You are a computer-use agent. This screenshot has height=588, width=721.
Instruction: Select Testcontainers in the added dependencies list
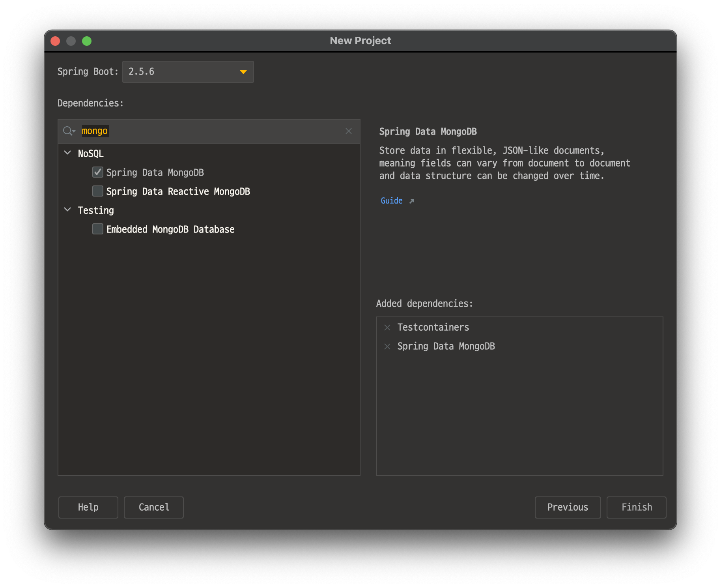click(433, 327)
